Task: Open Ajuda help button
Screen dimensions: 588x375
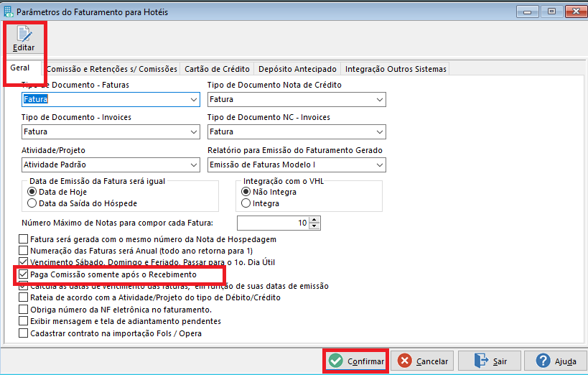Action: (x=556, y=361)
